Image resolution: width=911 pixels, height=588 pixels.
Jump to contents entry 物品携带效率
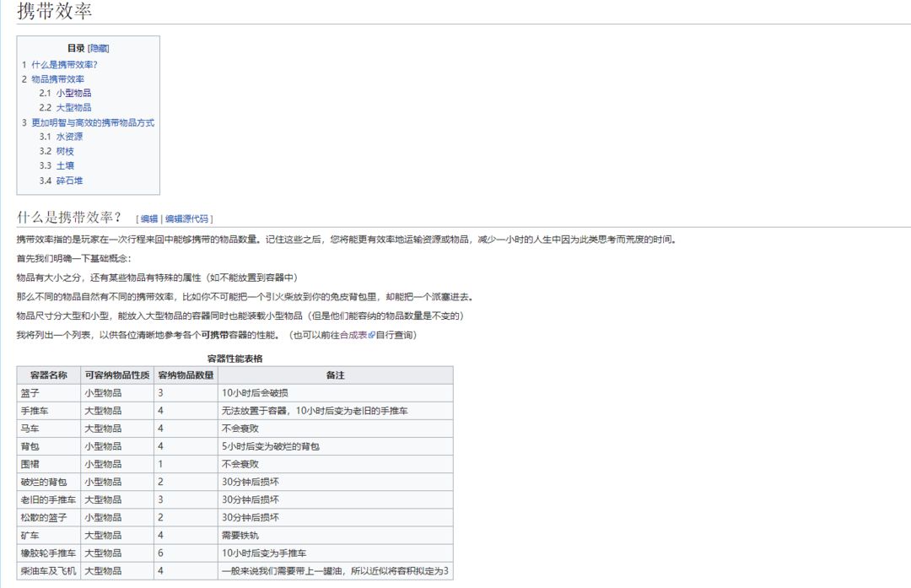tap(57, 79)
